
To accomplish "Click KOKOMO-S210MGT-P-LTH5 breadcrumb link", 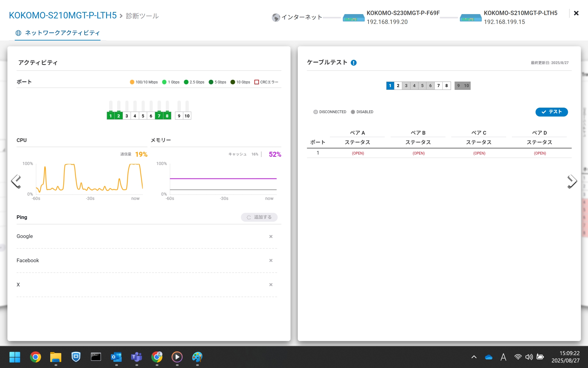I will tap(63, 15).
